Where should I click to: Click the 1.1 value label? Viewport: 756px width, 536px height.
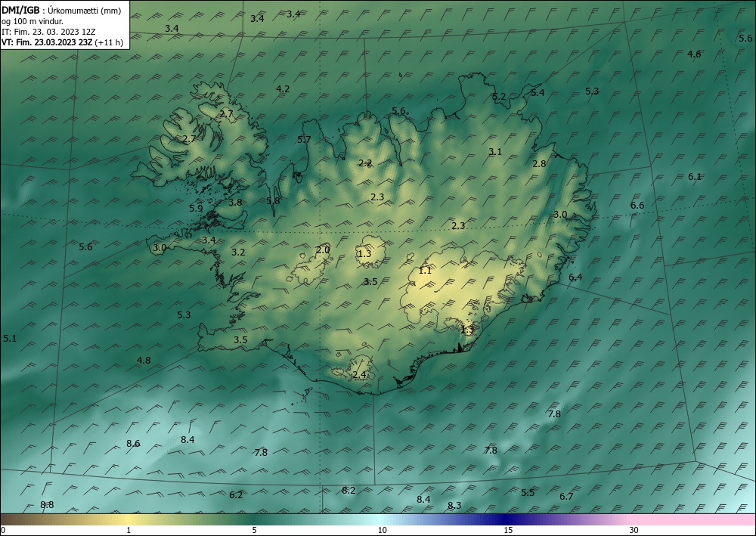pos(425,271)
